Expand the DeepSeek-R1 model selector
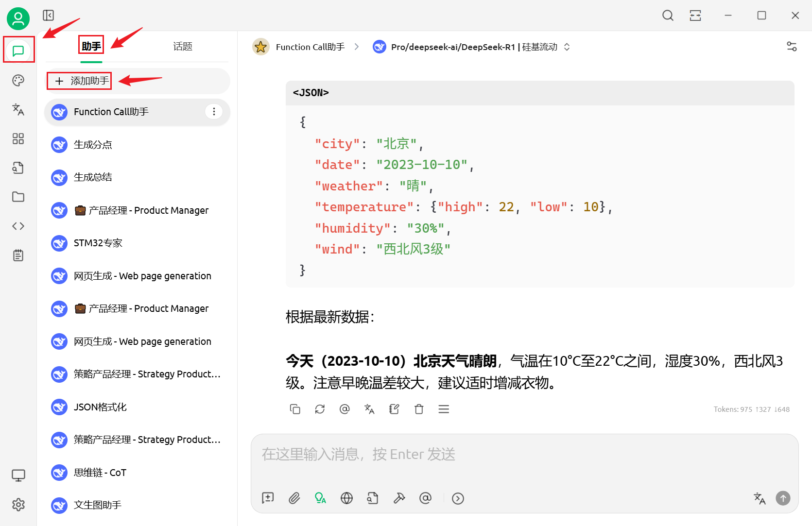812x526 pixels. click(x=471, y=47)
